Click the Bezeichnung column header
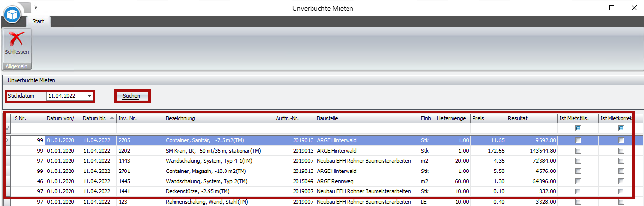The height and width of the screenshot is (206, 644). pyautogui.click(x=219, y=118)
